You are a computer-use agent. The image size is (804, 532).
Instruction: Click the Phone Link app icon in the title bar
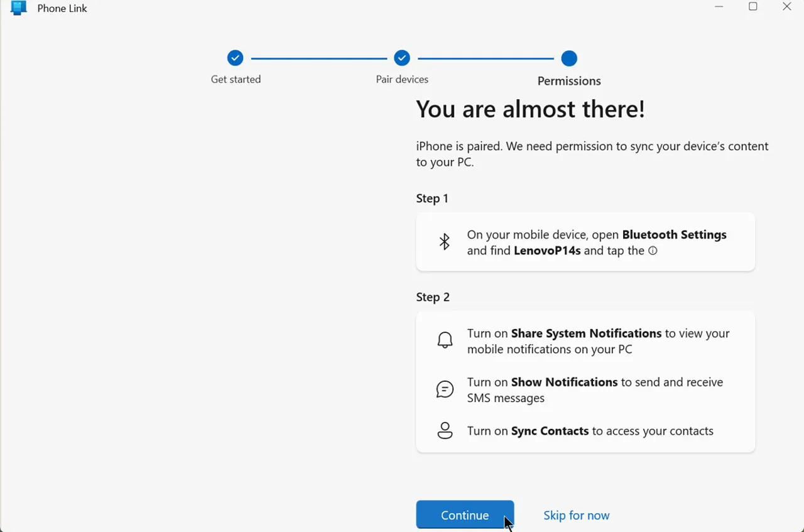tap(19, 8)
